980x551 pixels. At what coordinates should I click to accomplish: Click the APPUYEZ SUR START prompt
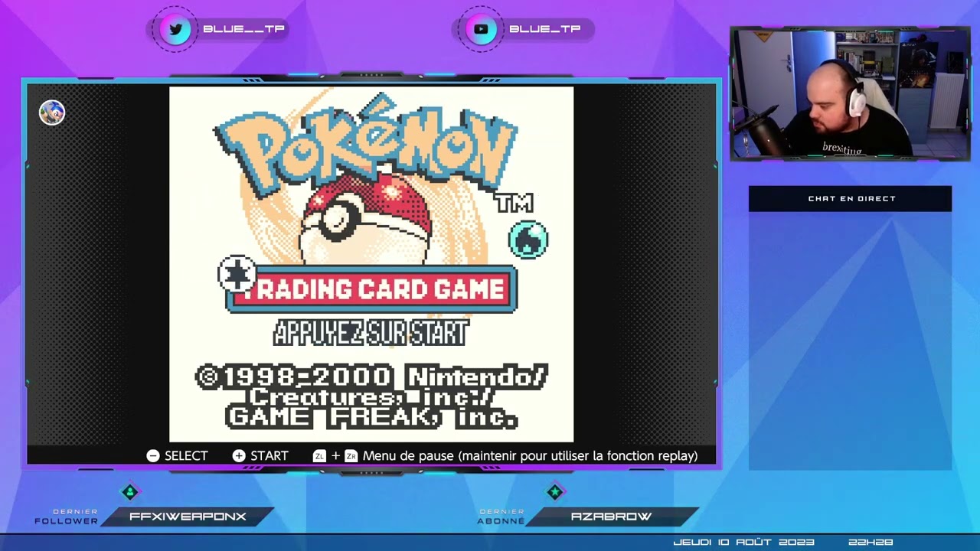(x=371, y=333)
